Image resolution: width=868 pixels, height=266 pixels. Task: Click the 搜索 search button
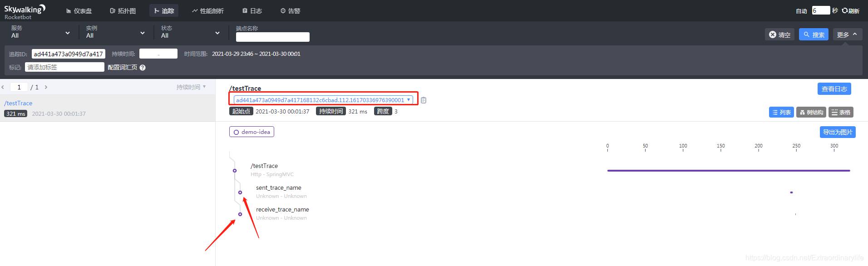814,34
